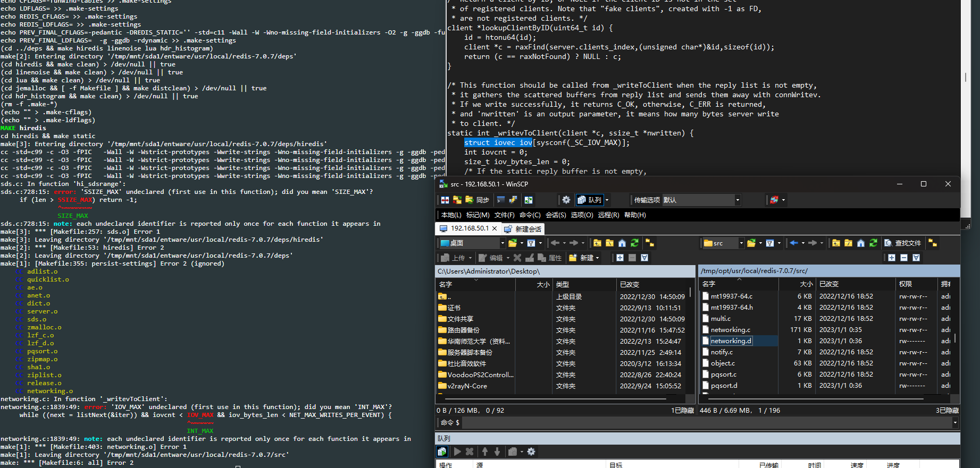Click the 查找文件 find files button

click(x=902, y=243)
